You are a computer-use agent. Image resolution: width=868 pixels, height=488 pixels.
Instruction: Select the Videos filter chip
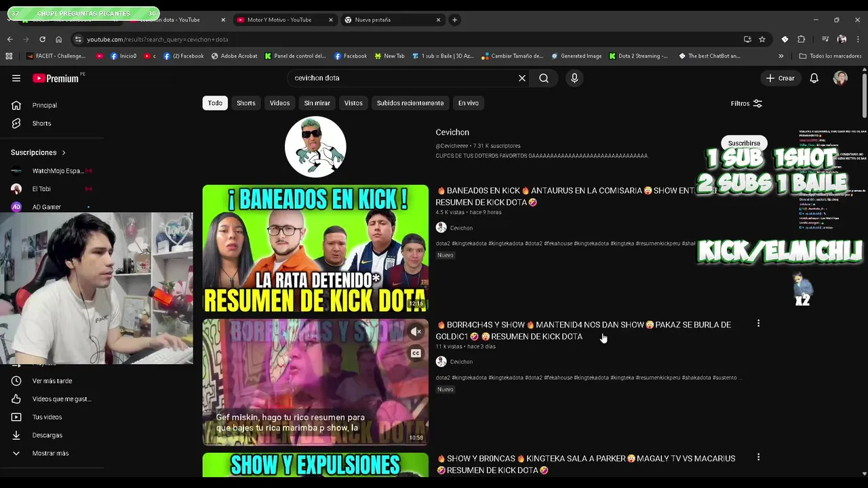pos(279,103)
